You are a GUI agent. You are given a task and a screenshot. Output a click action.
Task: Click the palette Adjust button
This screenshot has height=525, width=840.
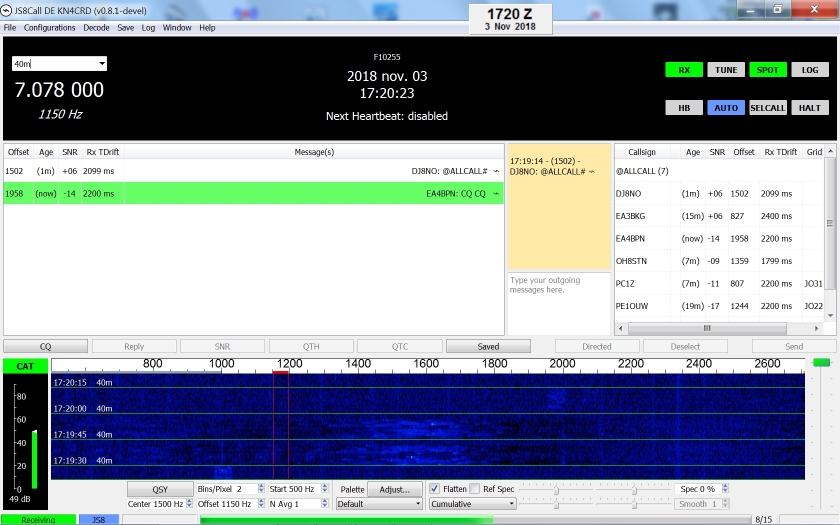coord(395,489)
